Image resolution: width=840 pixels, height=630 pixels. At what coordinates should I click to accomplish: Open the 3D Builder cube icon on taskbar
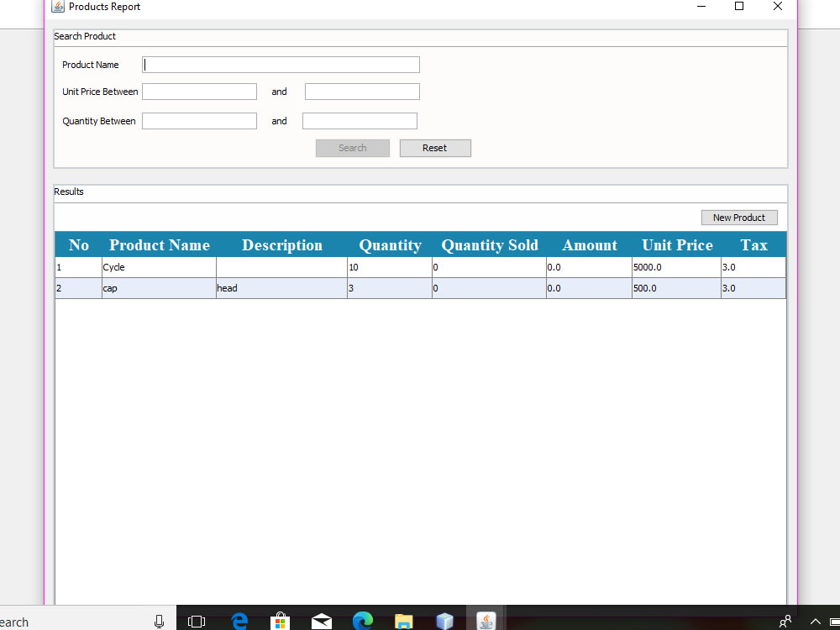[445, 622]
